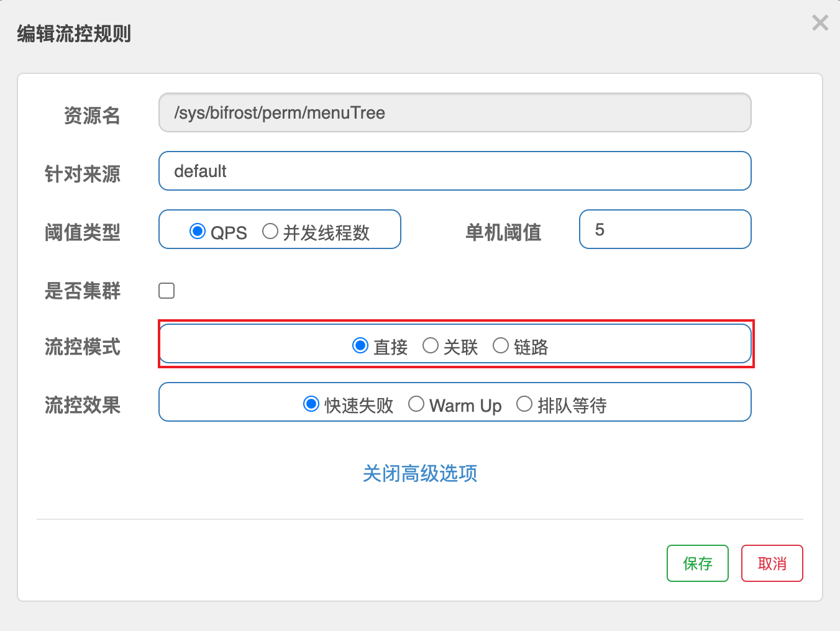Click the 单机阈值 input showing 5
The height and width of the screenshot is (631, 840).
665,229
